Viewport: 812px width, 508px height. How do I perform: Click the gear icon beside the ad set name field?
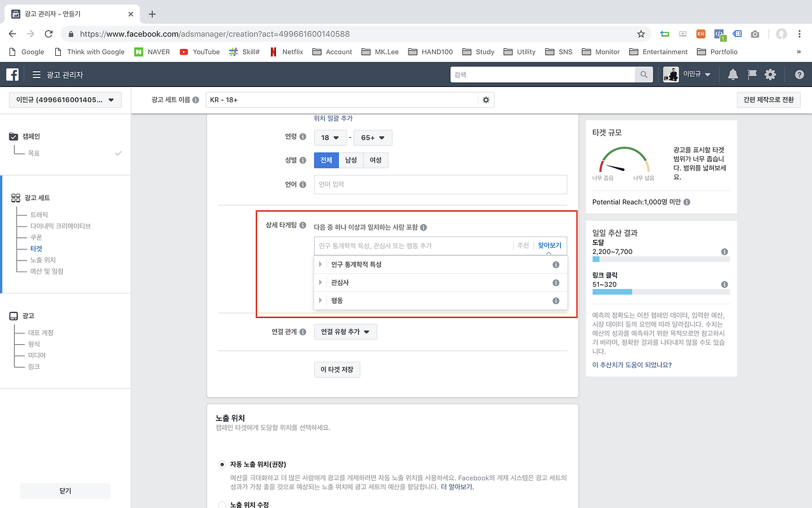485,100
